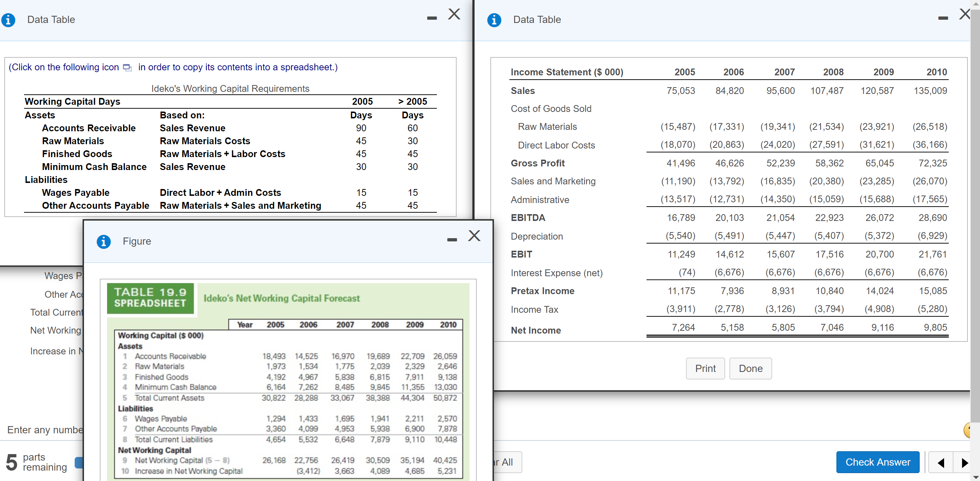Image resolution: width=980 pixels, height=481 pixels.
Task: Go to previous question arrow
Action: [941, 462]
